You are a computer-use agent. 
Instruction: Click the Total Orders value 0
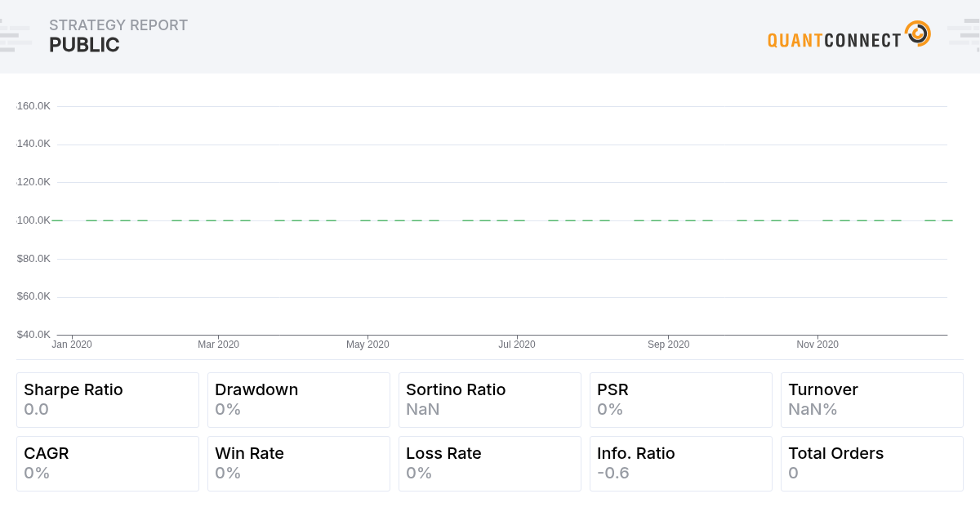pos(793,474)
